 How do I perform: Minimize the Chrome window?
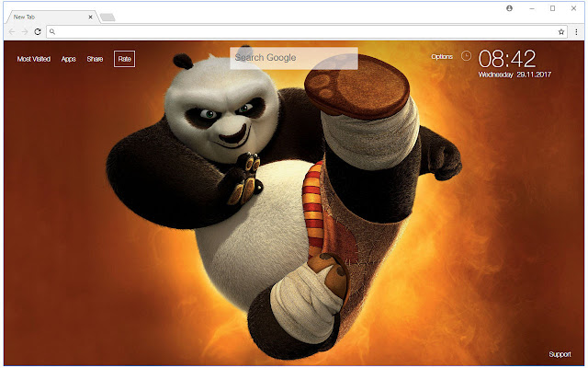532,8
